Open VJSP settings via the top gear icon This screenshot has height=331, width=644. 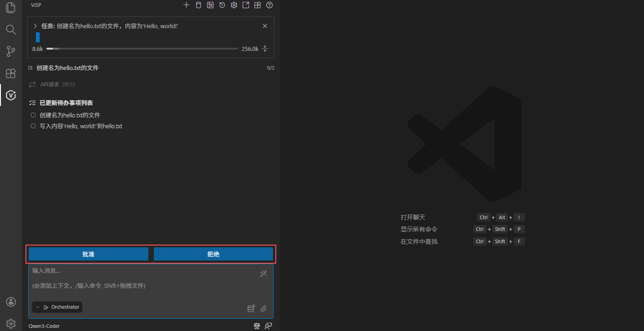click(x=234, y=5)
